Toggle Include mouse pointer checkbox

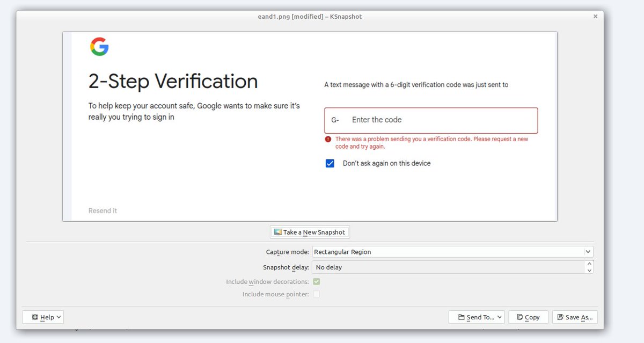click(x=317, y=294)
